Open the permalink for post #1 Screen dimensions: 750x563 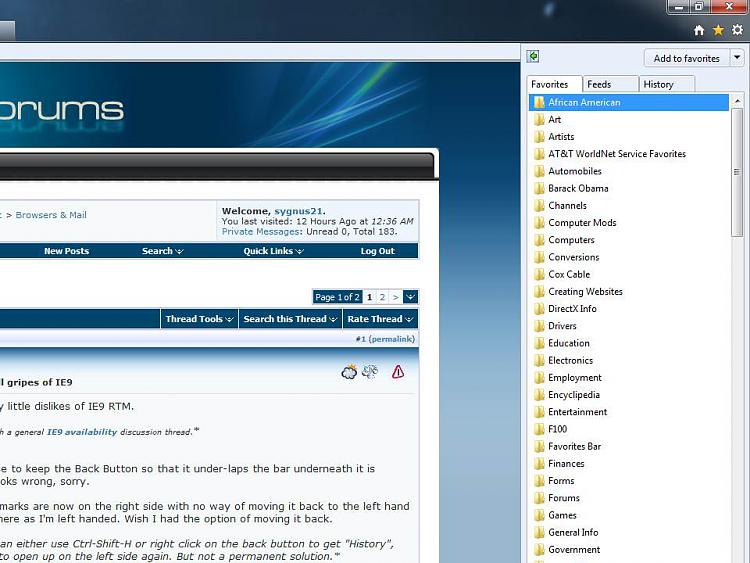click(x=391, y=339)
